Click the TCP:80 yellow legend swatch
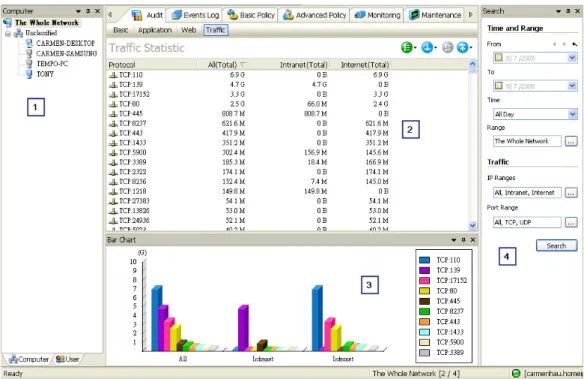Viewport: 584px width, 379px height. (424, 291)
